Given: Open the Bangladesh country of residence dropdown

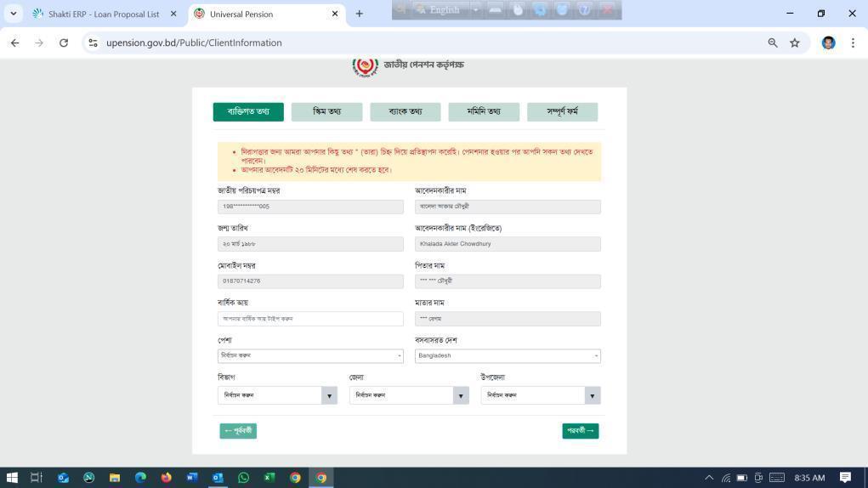Looking at the screenshot, I should coord(508,356).
